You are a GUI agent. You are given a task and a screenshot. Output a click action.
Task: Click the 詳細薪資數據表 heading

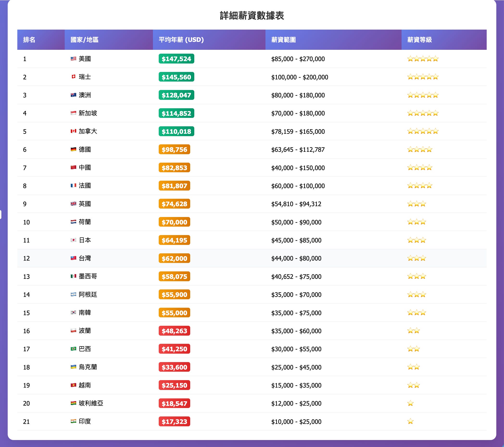click(252, 16)
